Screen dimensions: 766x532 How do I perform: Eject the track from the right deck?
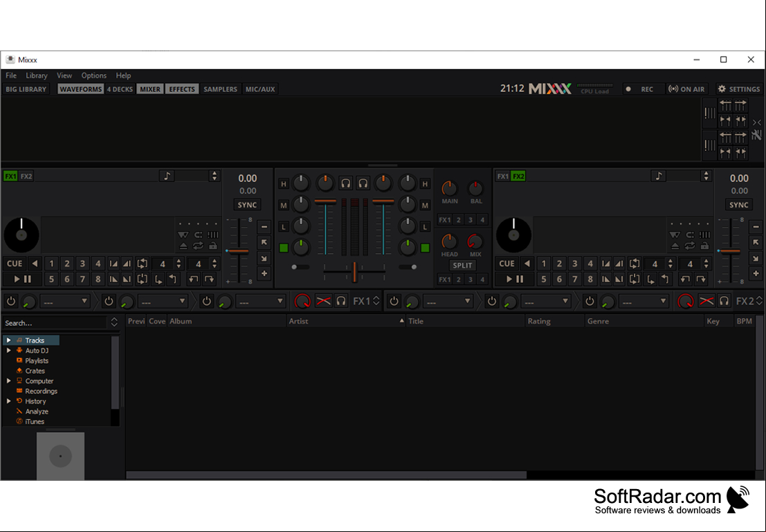pyautogui.click(x=675, y=246)
